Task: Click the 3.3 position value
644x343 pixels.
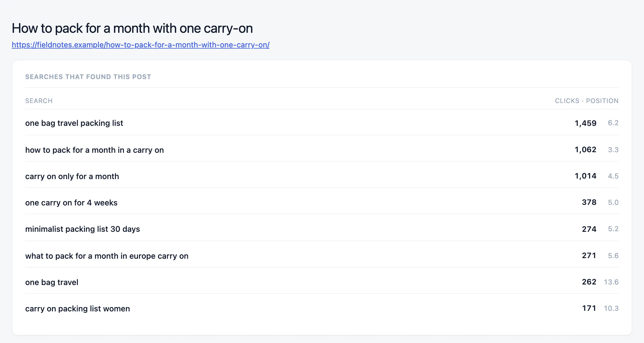Action: (x=613, y=150)
